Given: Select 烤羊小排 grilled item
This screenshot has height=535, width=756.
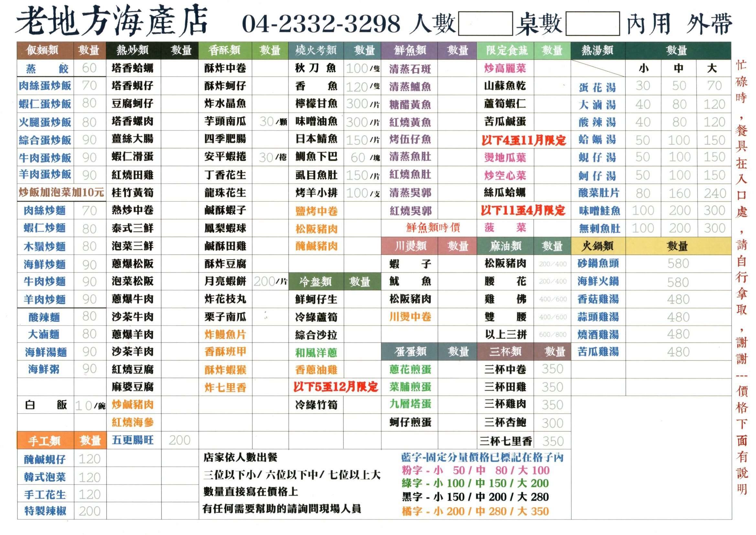Looking at the screenshot, I should pyautogui.click(x=316, y=193).
